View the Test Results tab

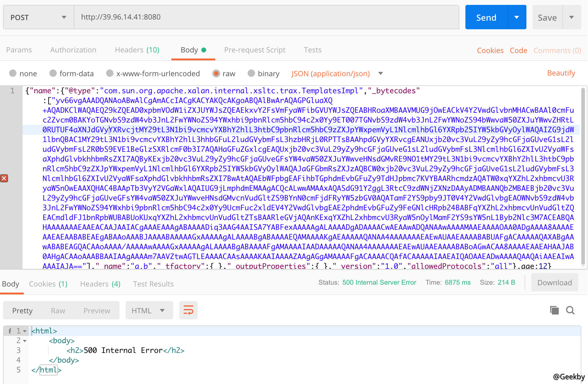click(153, 284)
